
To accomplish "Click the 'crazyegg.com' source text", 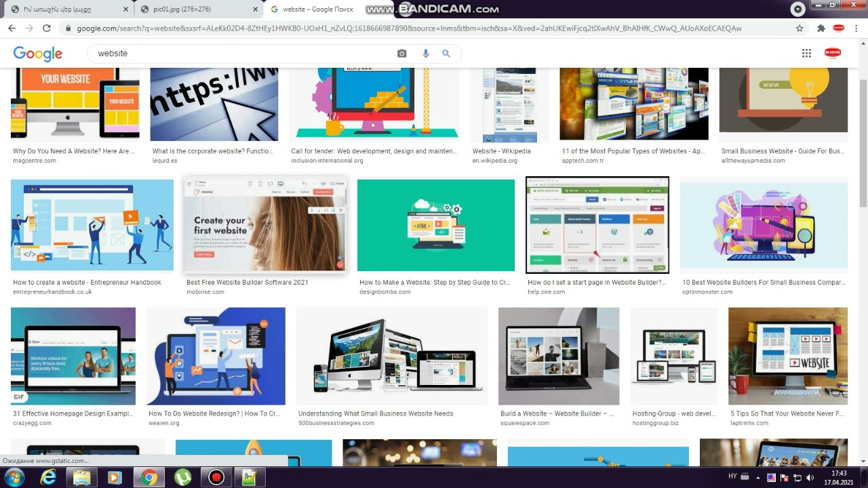I will (x=31, y=423).
